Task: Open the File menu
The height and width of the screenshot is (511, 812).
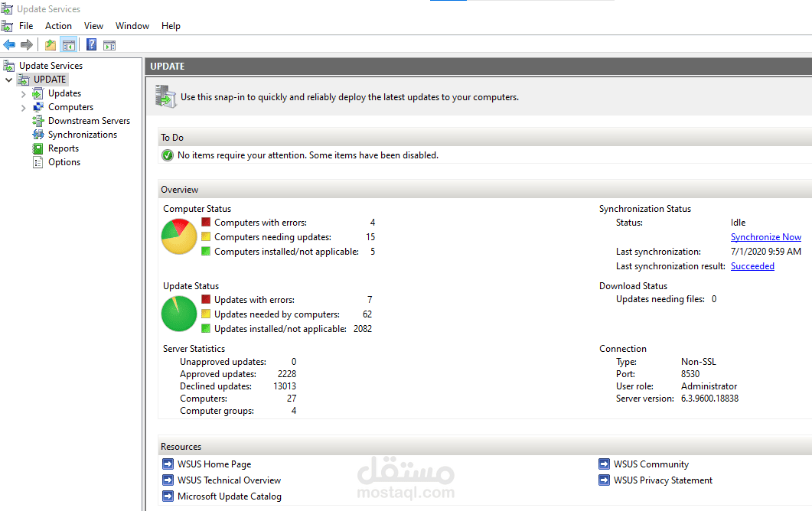Action: (26, 26)
